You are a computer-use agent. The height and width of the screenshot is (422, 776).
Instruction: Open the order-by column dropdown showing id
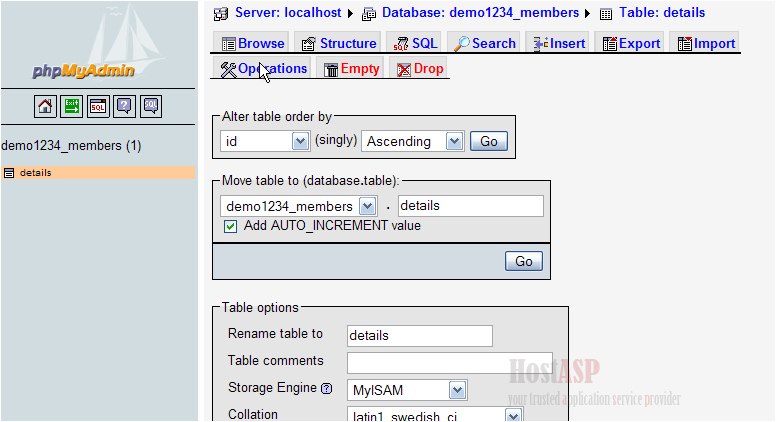pyautogui.click(x=265, y=142)
